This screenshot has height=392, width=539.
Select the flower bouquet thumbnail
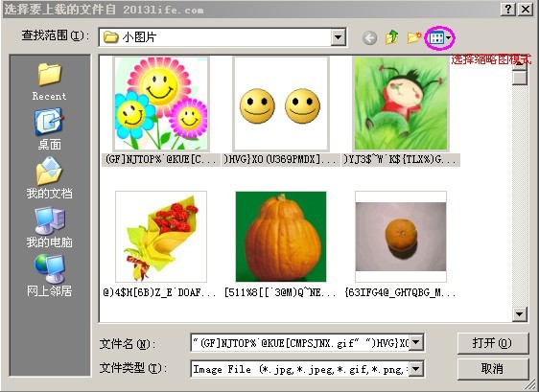point(161,237)
